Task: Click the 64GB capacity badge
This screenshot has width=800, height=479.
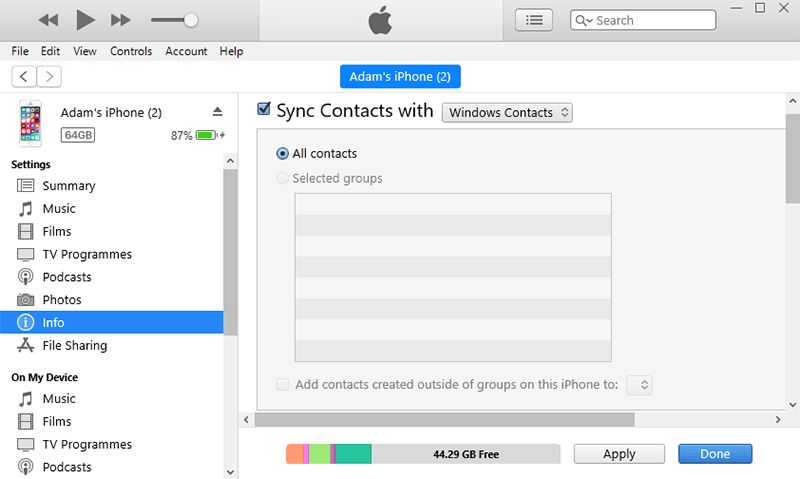Action: click(78, 135)
